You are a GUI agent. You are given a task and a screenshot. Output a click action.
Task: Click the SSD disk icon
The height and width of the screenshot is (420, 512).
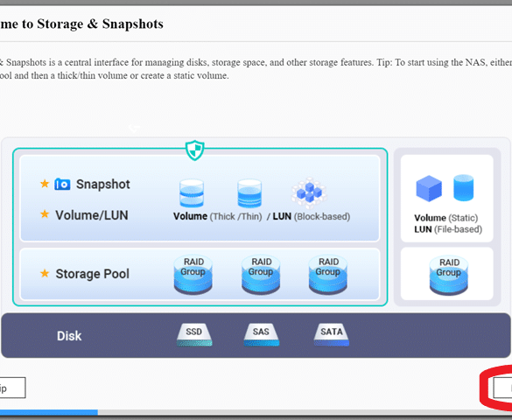pyautogui.click(x=194, y=335)
